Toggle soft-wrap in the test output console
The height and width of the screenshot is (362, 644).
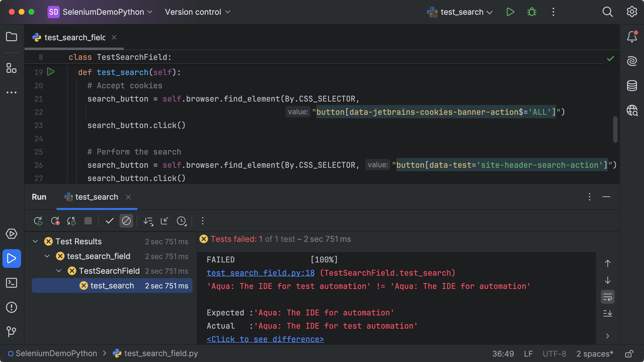[x=608, y=297]
